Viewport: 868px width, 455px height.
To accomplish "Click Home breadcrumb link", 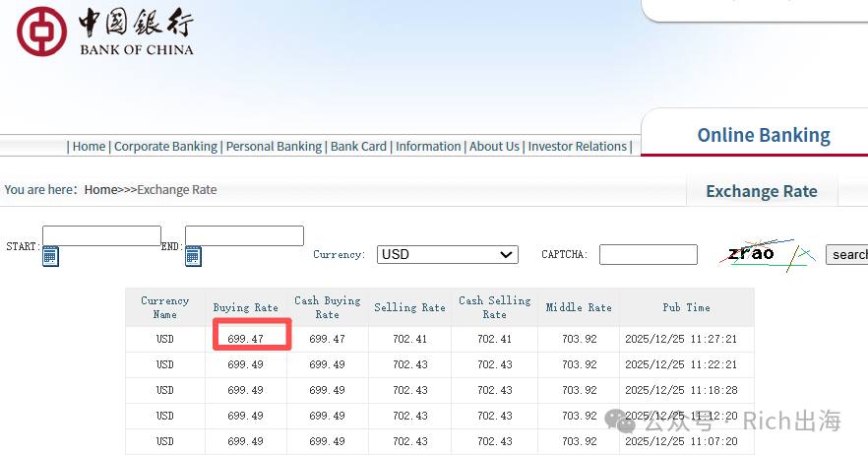I will (100, 189).
